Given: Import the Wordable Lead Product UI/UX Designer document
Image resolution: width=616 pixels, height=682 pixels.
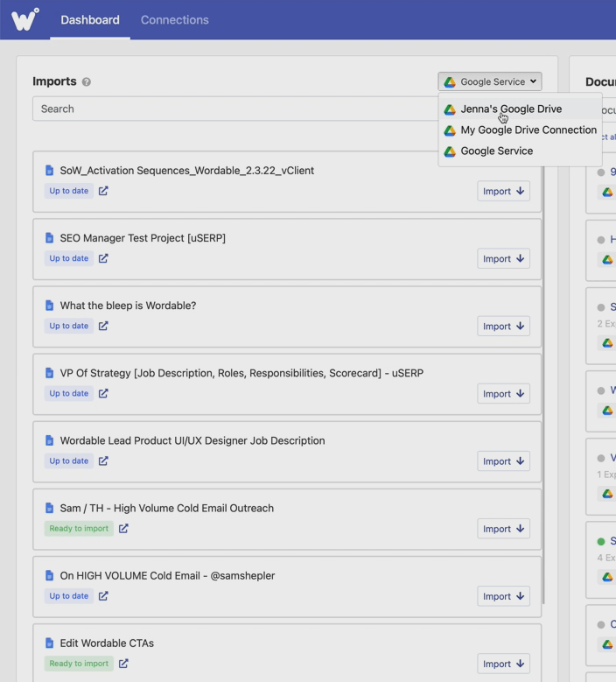Looking at the screenshot, I should coord(503,461).
